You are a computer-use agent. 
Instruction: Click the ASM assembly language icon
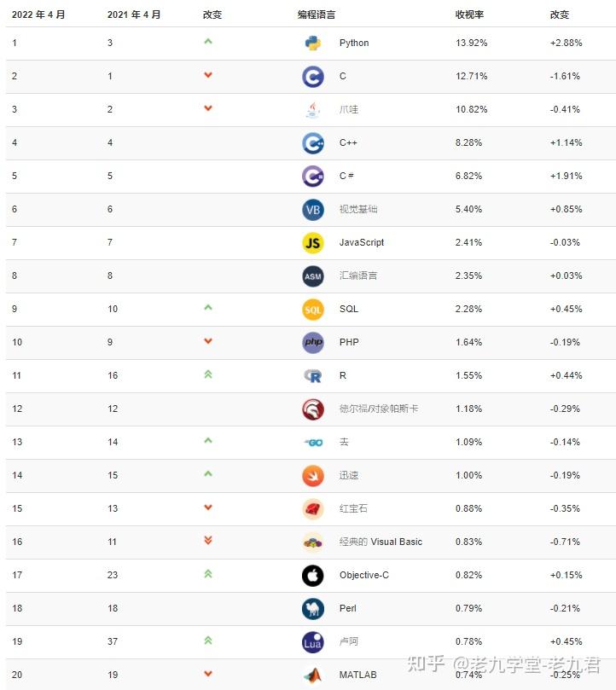coord(313,276)
